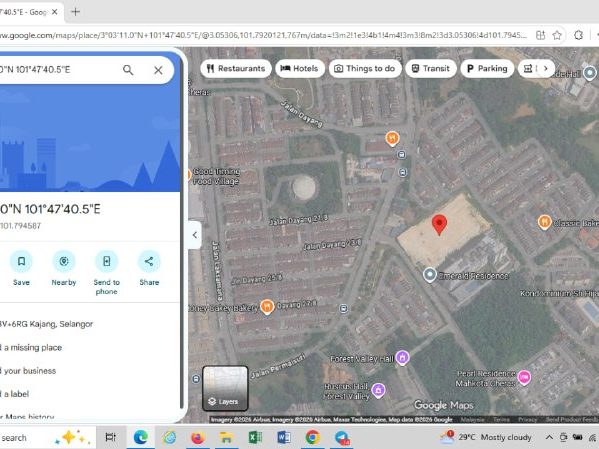Select the Hotels filter chip
Screen dimensions: 599x449
(x=300, y=68)
